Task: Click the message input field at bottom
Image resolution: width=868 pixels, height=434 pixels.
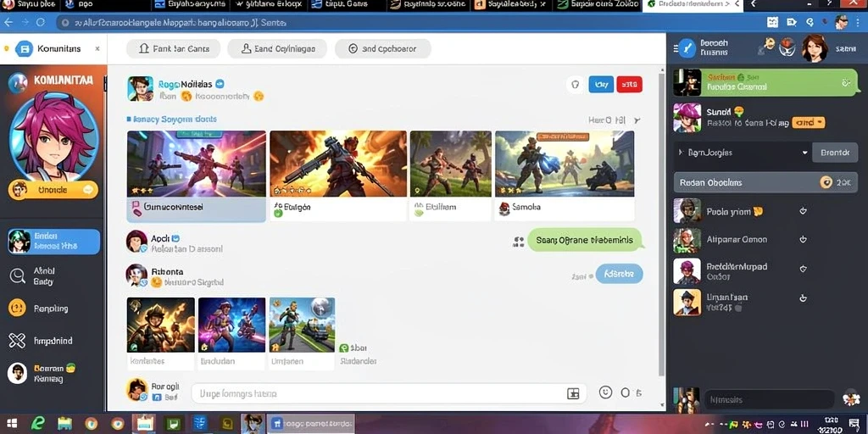Action: tap(389, 393)
